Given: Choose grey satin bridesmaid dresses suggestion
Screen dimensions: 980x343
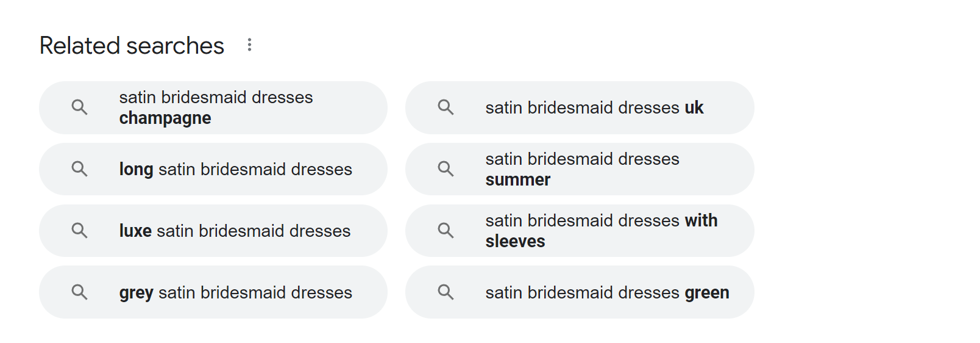Looking at the screenshot, I should click(235, 292).
